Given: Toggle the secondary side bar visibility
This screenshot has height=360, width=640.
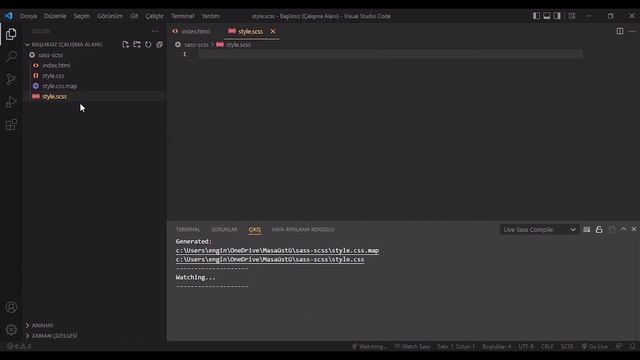Looking at the screenshot, I should coord(557,16).
